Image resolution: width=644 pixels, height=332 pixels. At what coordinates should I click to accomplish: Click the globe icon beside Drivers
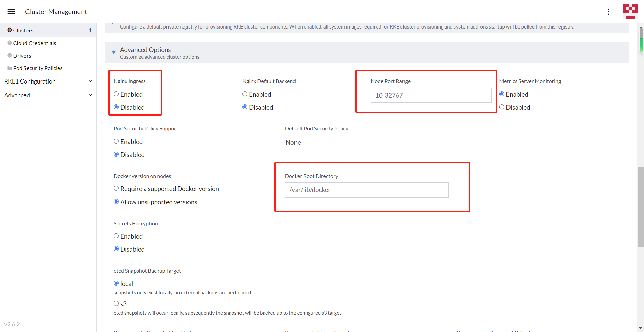click(10, 56)
